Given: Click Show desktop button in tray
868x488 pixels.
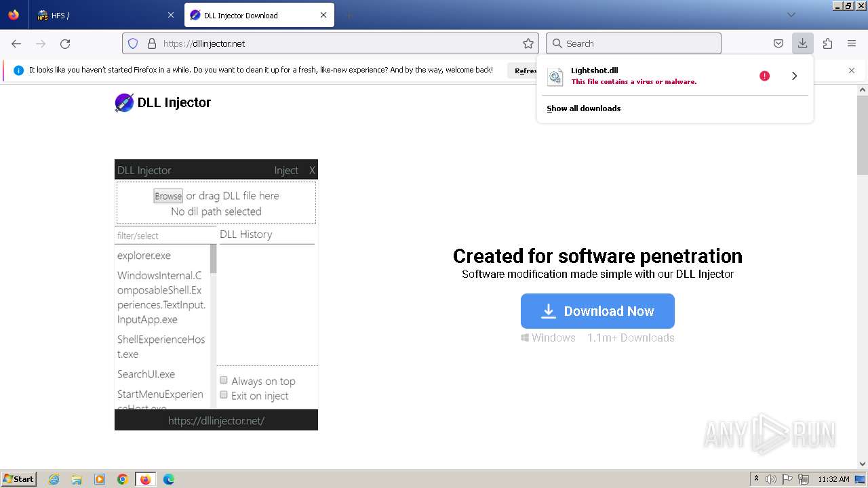Looking at the screenshot, I should [861, 479].
